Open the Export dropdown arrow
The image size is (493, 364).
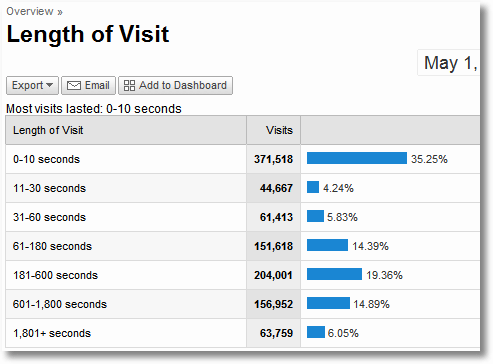click(50, 85)
